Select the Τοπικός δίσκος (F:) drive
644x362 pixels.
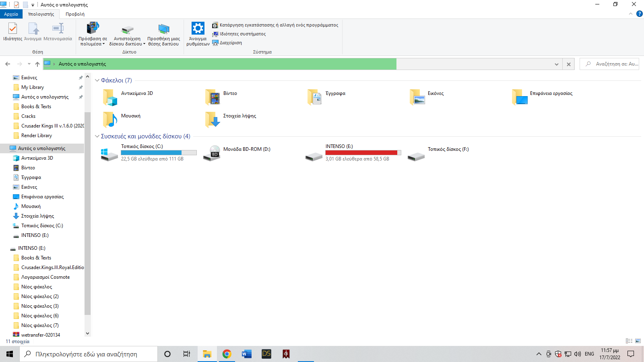click(x=438, y=153)
